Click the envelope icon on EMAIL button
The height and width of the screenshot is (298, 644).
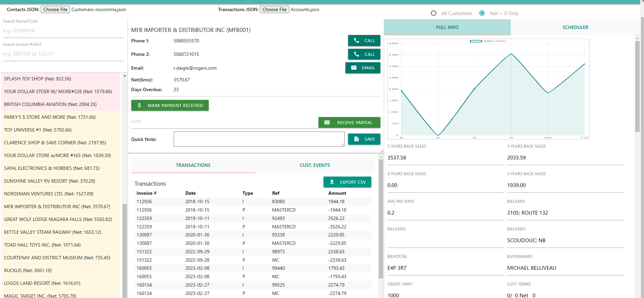point(354,68)
